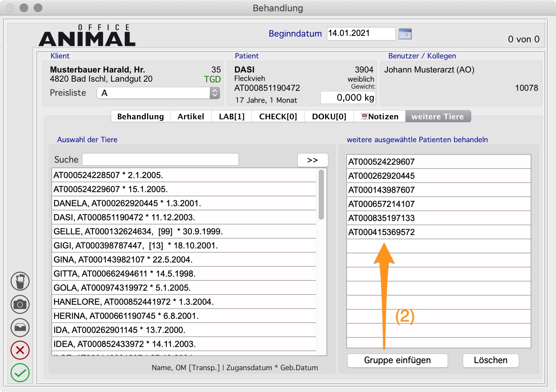The width and height of the screenshot is (556, 392).
Task: Click the Gruppe einfügen button
Action: click(397, 360)
